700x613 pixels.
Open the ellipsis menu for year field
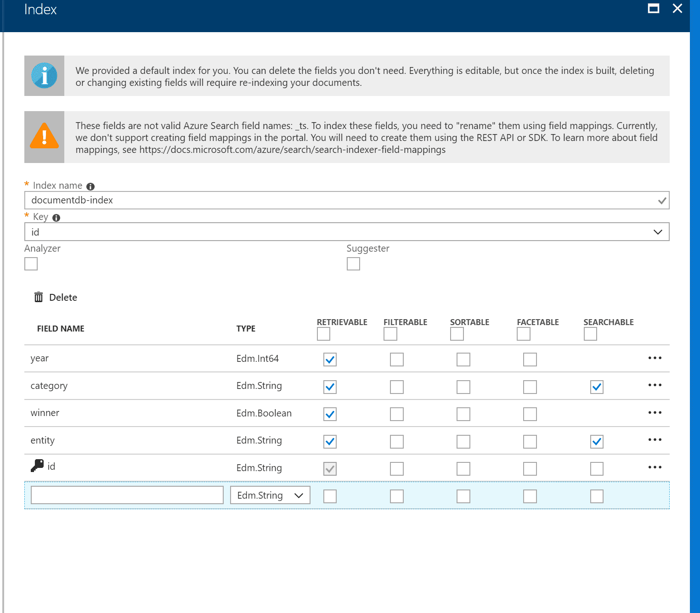pos(655,358)
